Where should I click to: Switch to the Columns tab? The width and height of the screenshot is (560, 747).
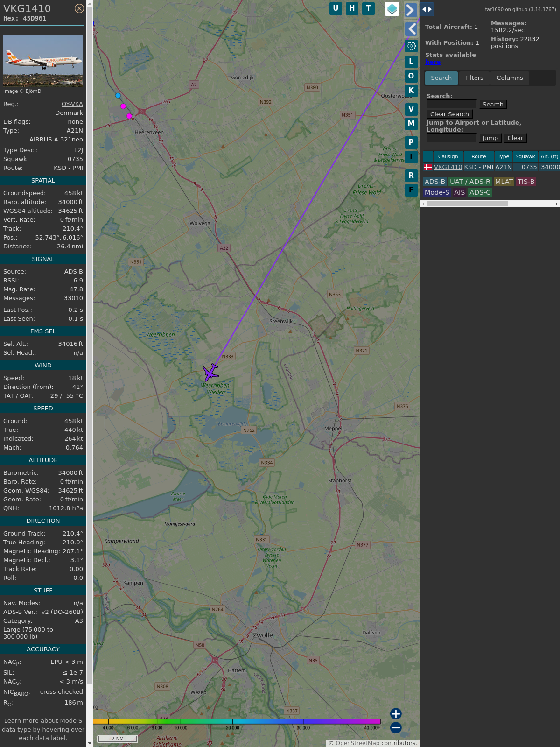click(510, 78)
